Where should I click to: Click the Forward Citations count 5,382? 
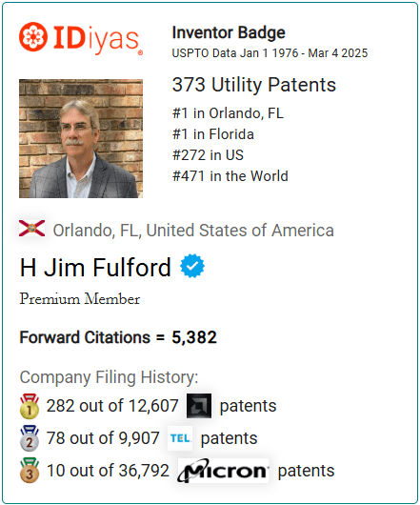point(194,337)
